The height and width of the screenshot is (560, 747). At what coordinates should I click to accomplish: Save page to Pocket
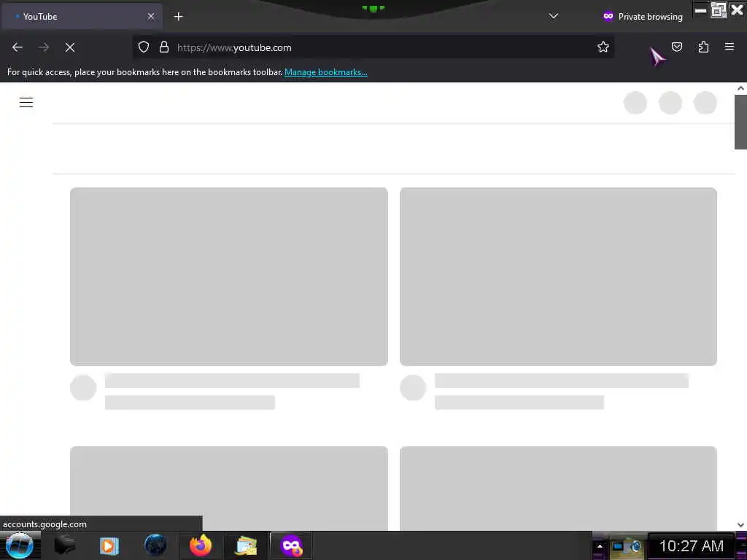(x=677, y=47)
